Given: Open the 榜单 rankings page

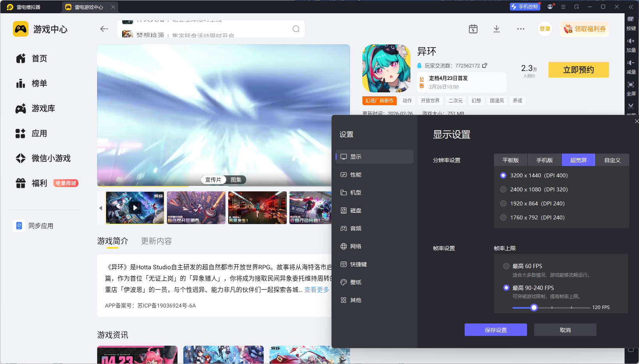Looking at the screenshot, I should coord(32,83).
